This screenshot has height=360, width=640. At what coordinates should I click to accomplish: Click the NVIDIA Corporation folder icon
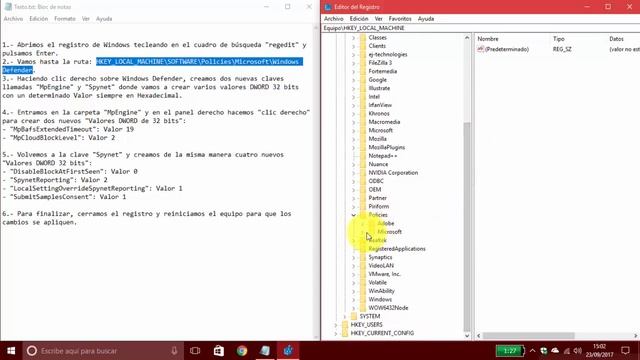363,173
